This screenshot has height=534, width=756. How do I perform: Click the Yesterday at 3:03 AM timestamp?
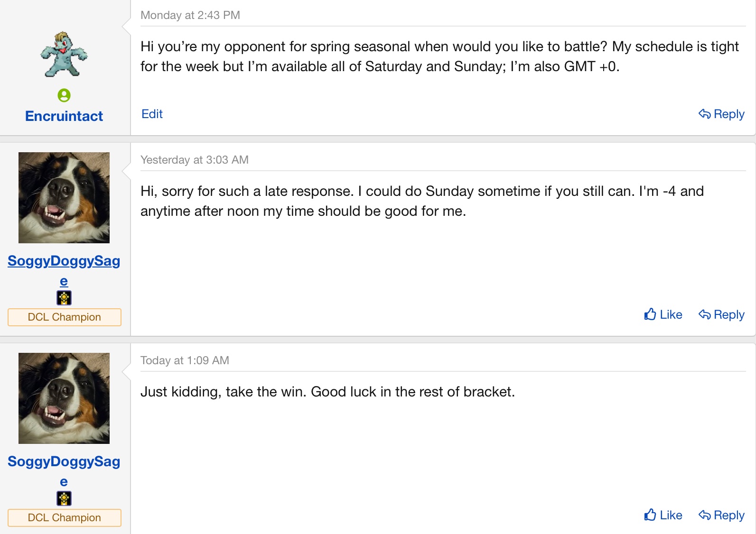click(x=195, y=160)
